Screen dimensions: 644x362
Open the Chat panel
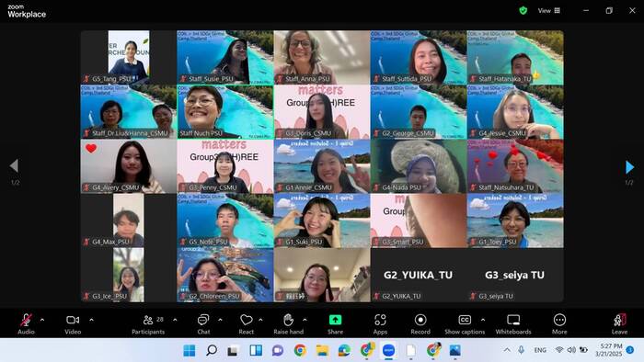[203, 324]
